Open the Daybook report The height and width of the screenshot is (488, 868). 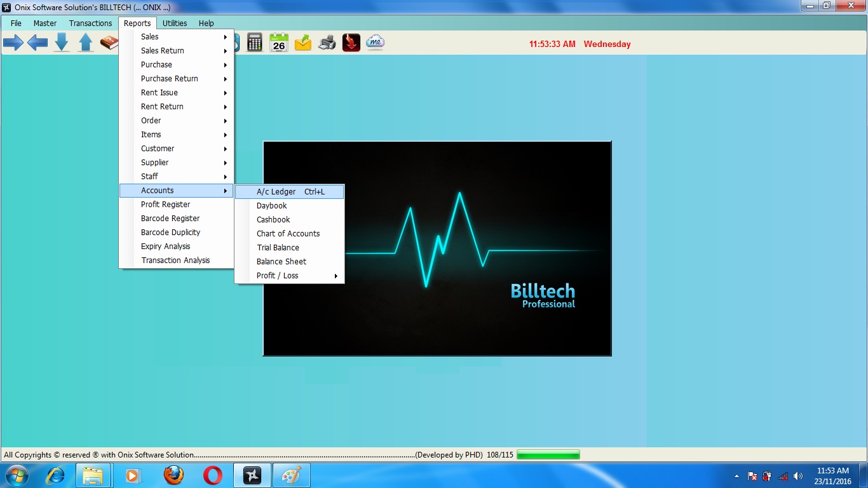pyautogui.click(x=290, y=206)
